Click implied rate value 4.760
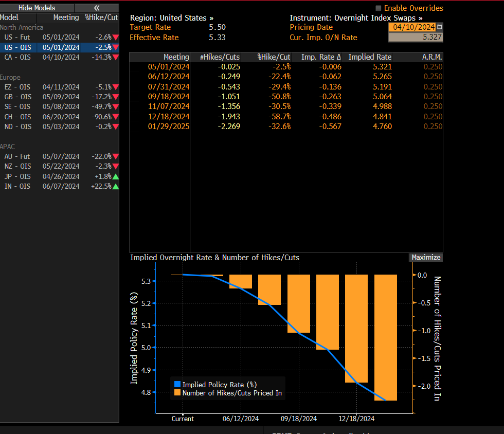The image size is (504, 434). point(382,126)
